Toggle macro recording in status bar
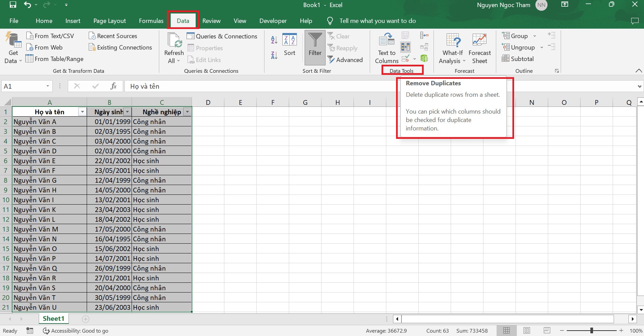 coord(30,331)
